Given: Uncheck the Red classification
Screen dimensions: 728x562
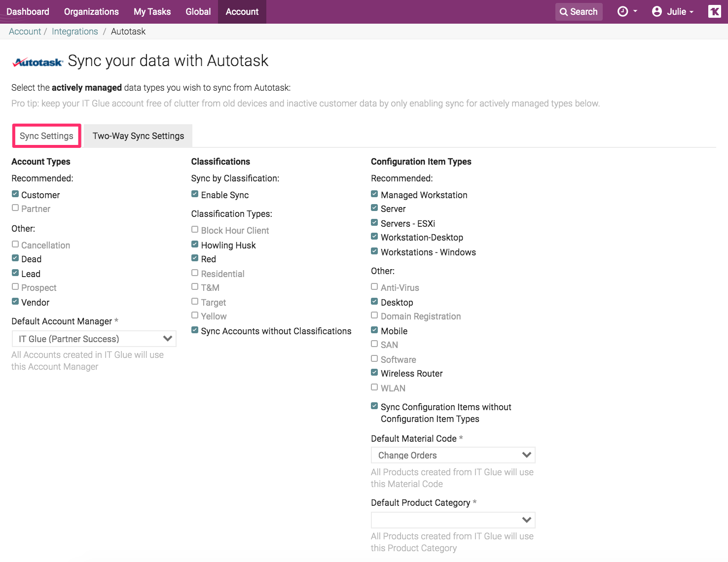Looking at the screenshot, I should point(195,258).
